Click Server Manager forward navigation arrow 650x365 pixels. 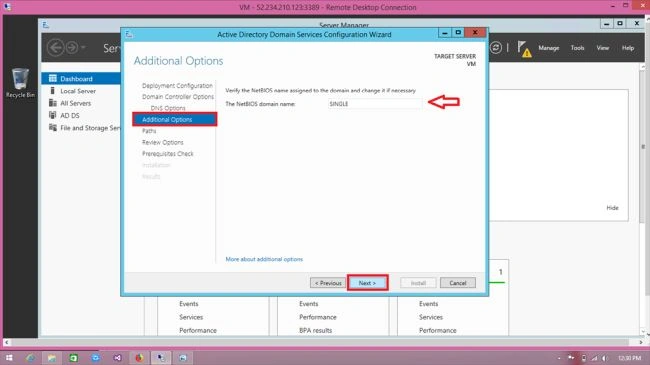click(x=72, y=48)
